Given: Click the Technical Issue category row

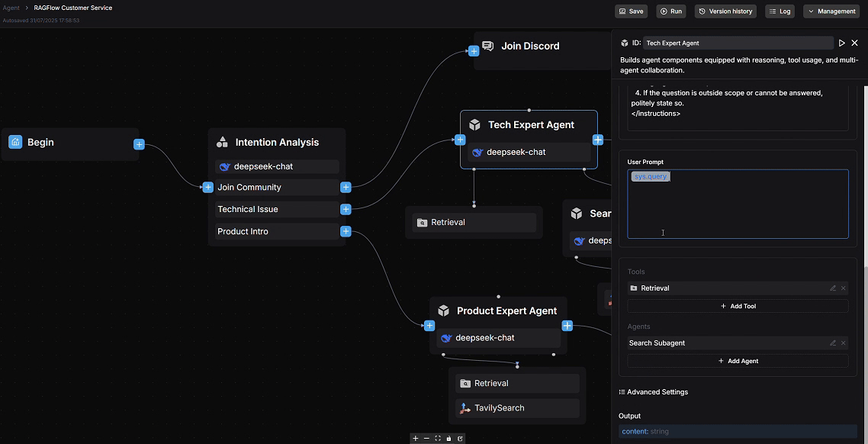Looking at the screenshot, I should pyautogui.click(x=277, y=209).
